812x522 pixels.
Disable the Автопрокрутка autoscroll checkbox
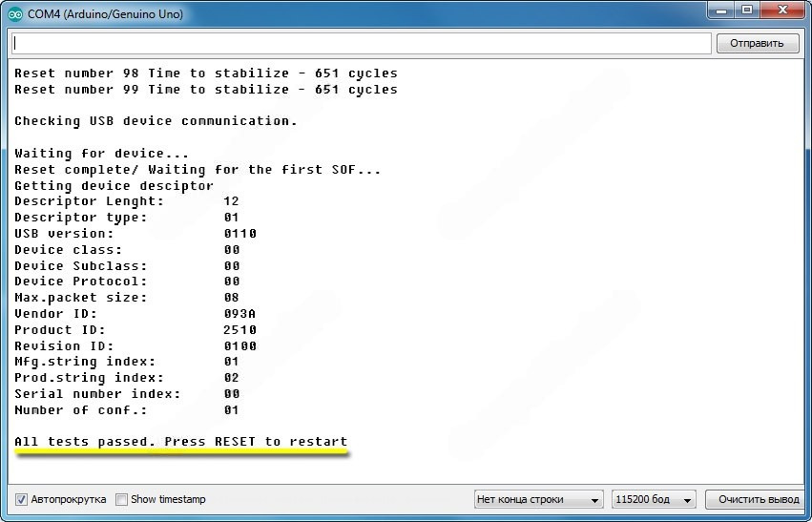click(21, 499)
